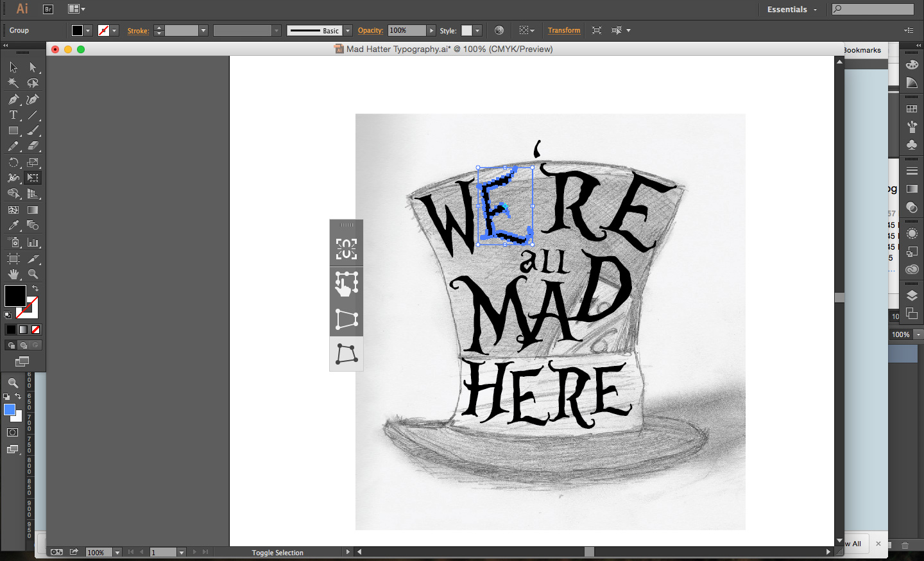The image size is (924, 561).
Task: Select the Eraser tool
Action: click(33, 146)
